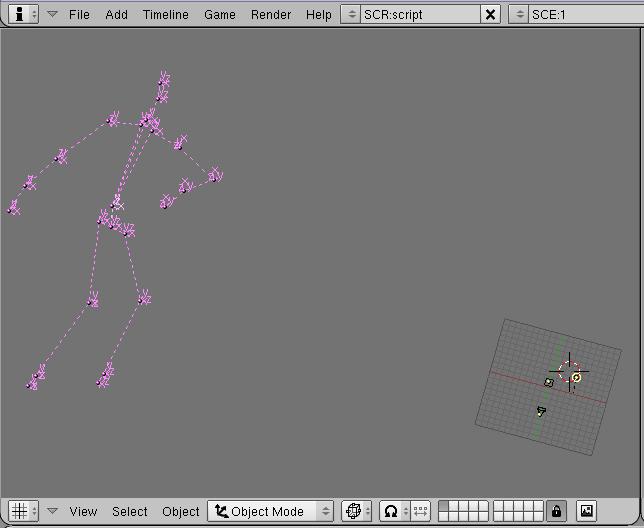Click the topmost head empty of skeleton

pos(164,78)
